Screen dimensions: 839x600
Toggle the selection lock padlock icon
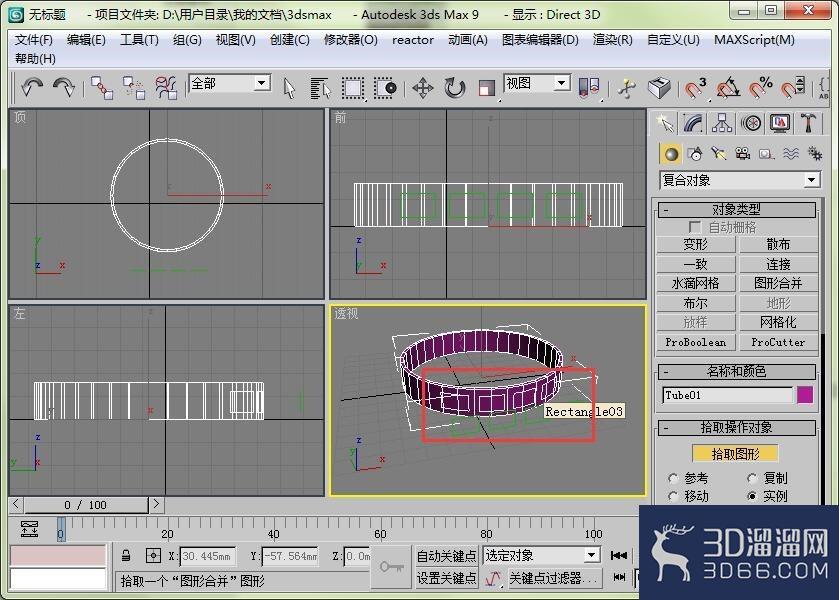126,556
